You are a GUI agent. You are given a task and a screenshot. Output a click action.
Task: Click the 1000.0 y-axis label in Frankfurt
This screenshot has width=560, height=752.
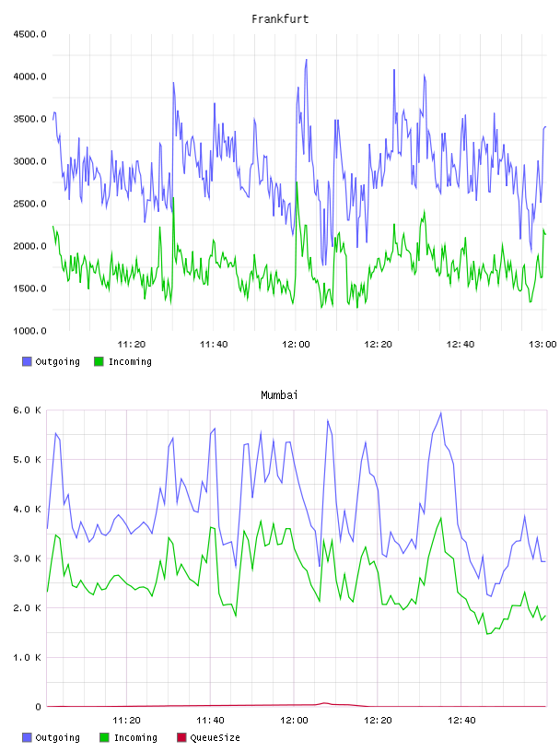pos(29,331)
